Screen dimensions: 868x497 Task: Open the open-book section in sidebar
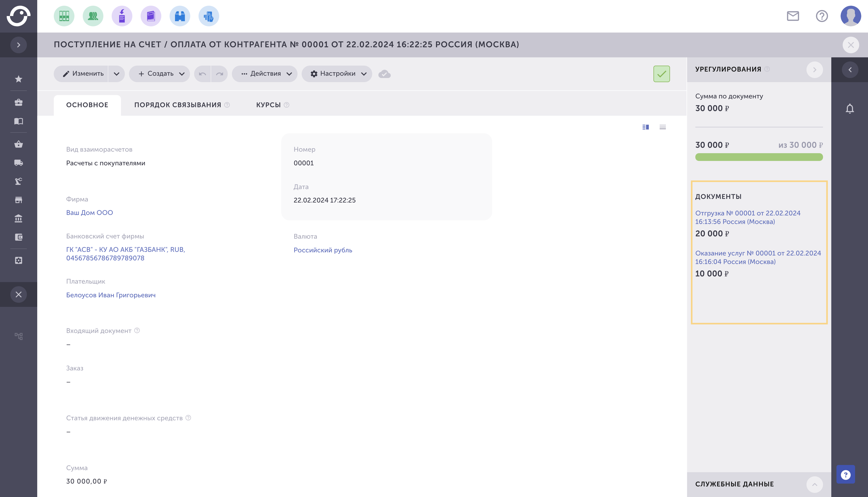18,121
